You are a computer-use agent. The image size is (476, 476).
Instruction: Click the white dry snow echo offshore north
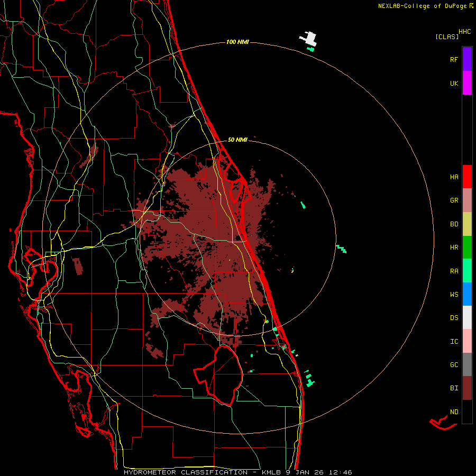coord(309,39)
